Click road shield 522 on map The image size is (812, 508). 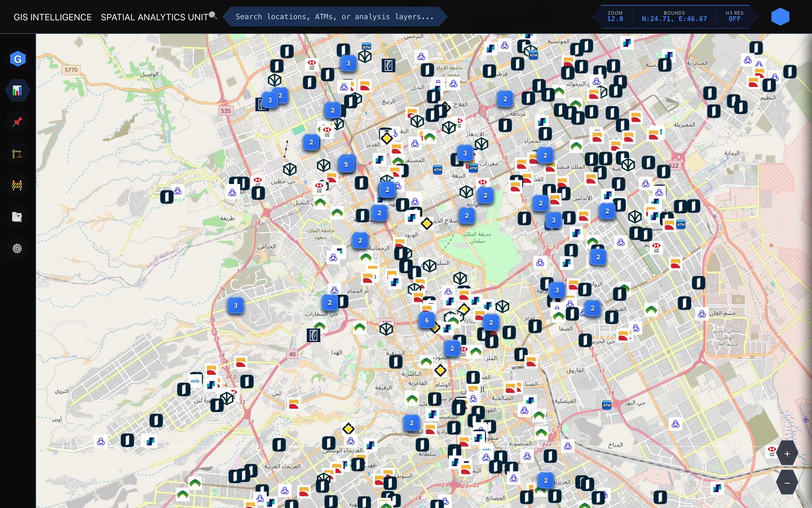pyautogui.click(x=674, y=165)
